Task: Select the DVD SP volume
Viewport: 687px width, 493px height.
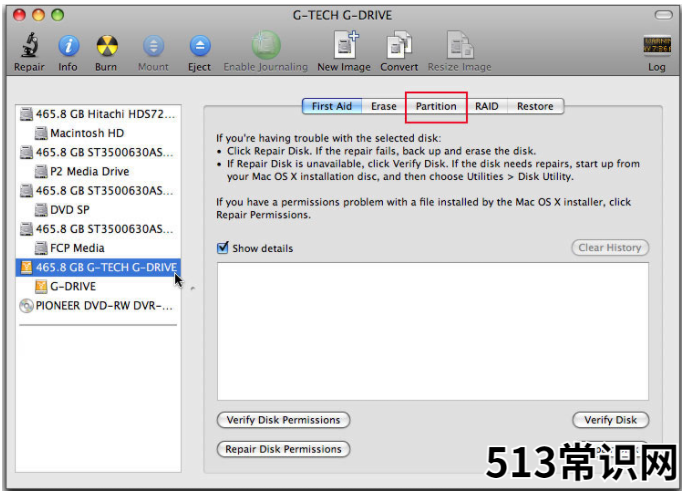Action: coord(98,210)
